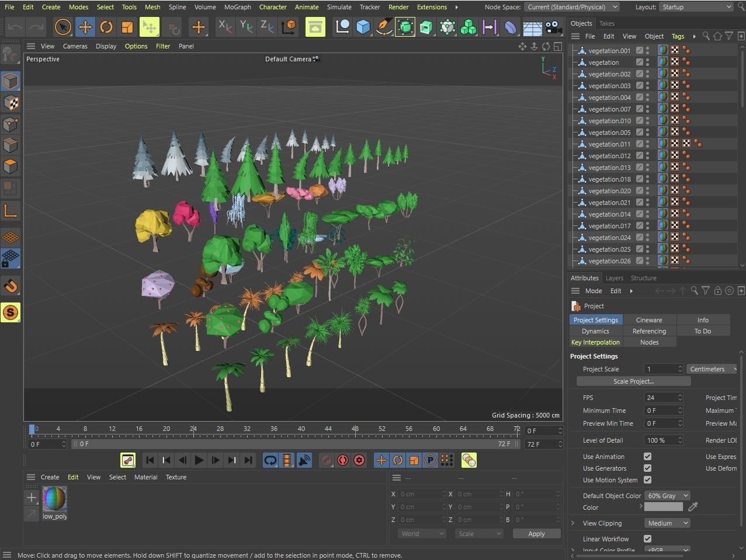Toggle the coordinate system icon

click(288, 27)
